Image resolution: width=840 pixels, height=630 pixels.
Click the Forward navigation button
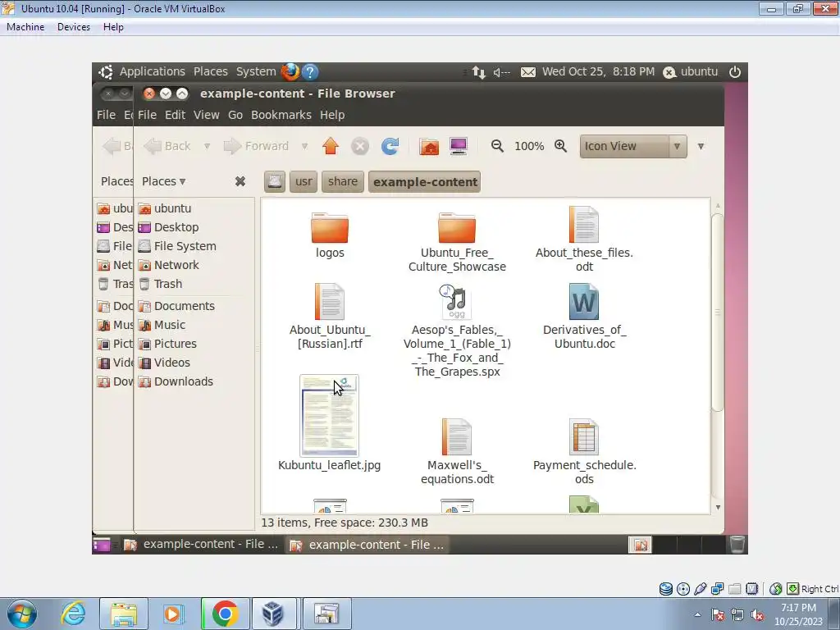click(257, 146)
